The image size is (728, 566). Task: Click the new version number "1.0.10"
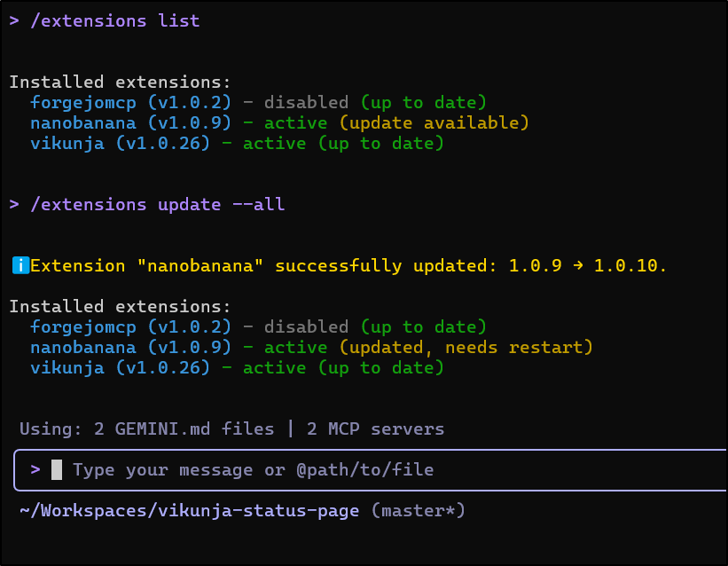point(630,265)
